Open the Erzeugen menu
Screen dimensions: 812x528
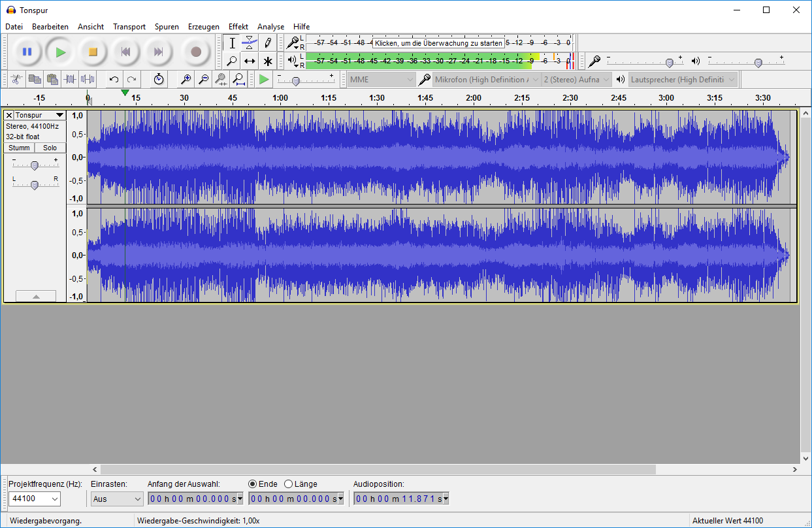tap(204, 27)
